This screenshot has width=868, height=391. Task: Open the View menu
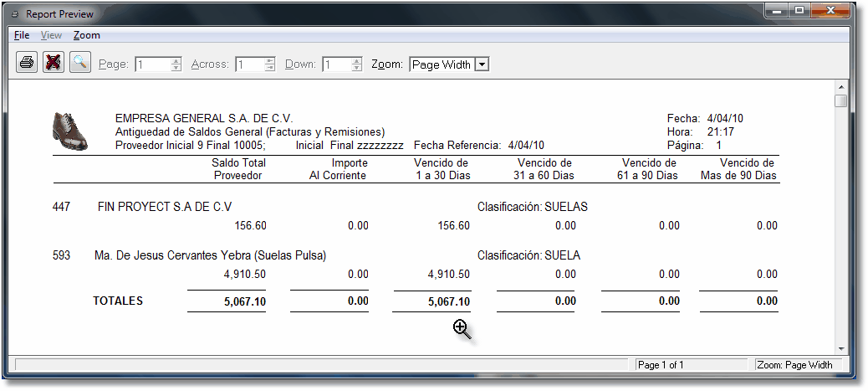(51, 35)
